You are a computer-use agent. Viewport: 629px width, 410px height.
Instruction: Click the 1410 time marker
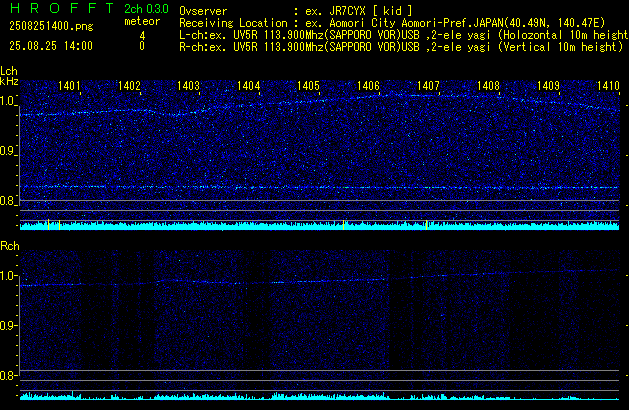pos(608,86)
